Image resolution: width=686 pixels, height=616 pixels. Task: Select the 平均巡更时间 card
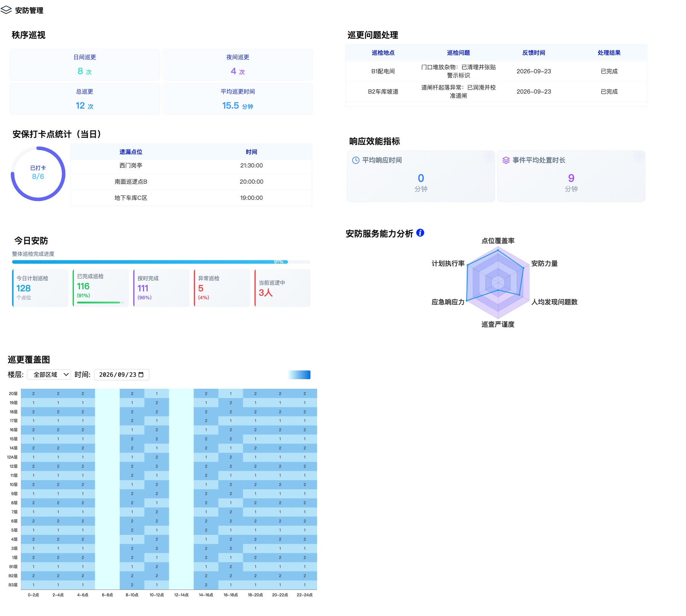[x=238, y=99]
